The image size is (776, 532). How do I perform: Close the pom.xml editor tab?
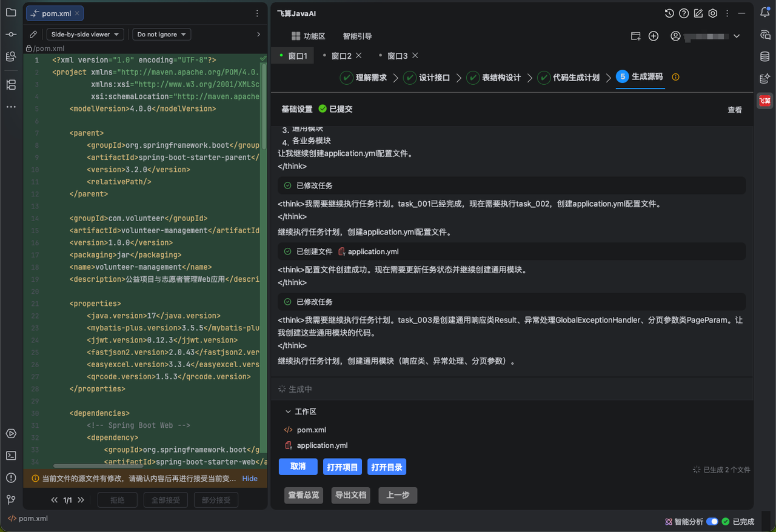[x=77, y=13]
